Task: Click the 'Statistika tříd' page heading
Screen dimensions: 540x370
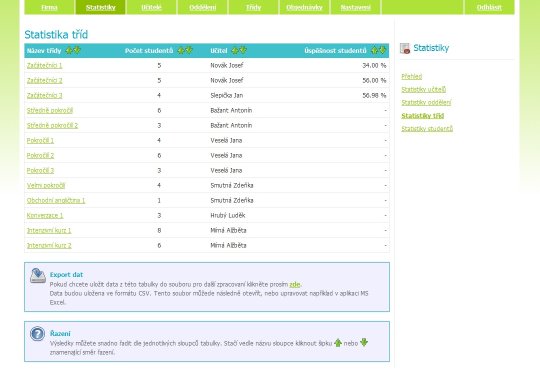Action: (x=56, y=35)
